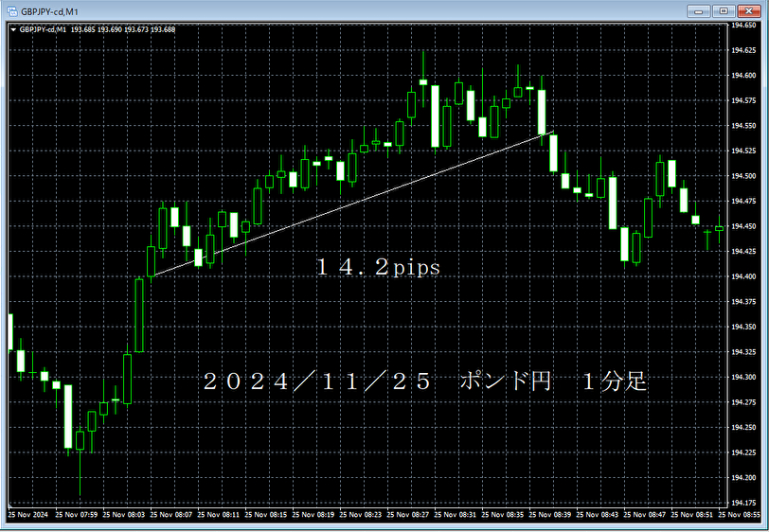Close the GBPJPY-cd chart window
The width and height of the screenshot is (769, 532).
tap(749, 10)
